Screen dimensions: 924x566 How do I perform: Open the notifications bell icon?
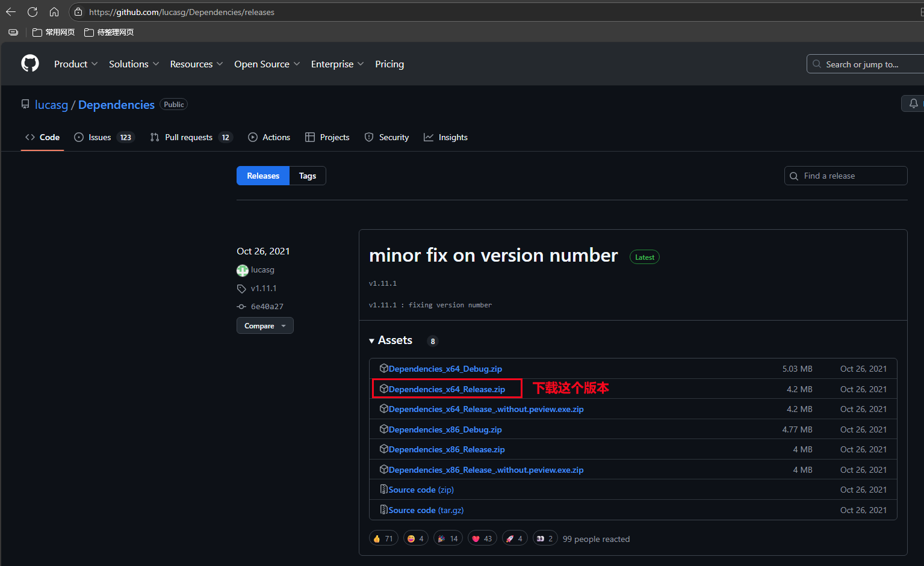(913, 103)
